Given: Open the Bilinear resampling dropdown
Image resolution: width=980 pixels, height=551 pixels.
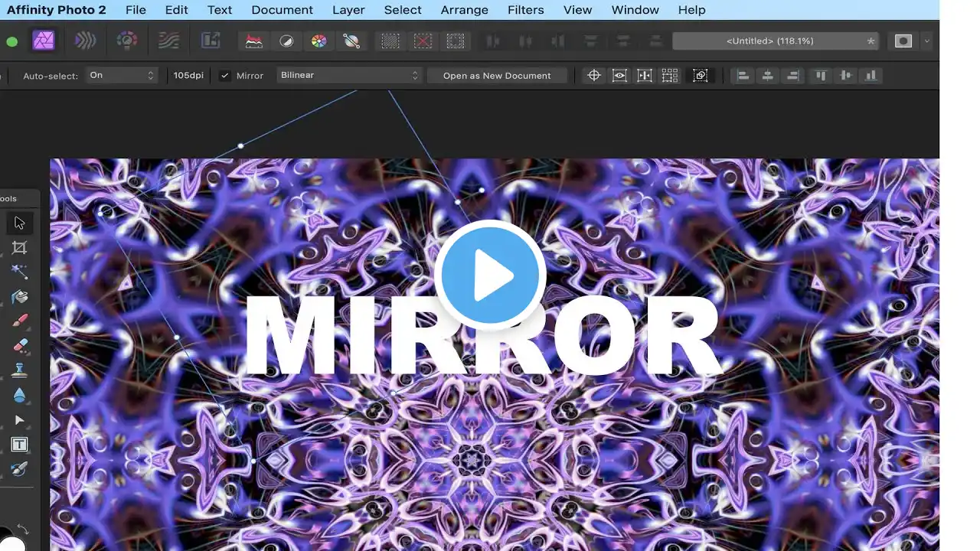Looking at the screenshot, I should click(x=350, y=75).
